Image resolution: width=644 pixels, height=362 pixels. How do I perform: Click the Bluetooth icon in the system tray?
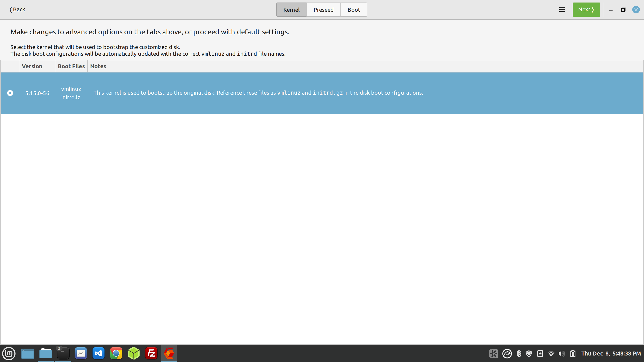(518, 353)
